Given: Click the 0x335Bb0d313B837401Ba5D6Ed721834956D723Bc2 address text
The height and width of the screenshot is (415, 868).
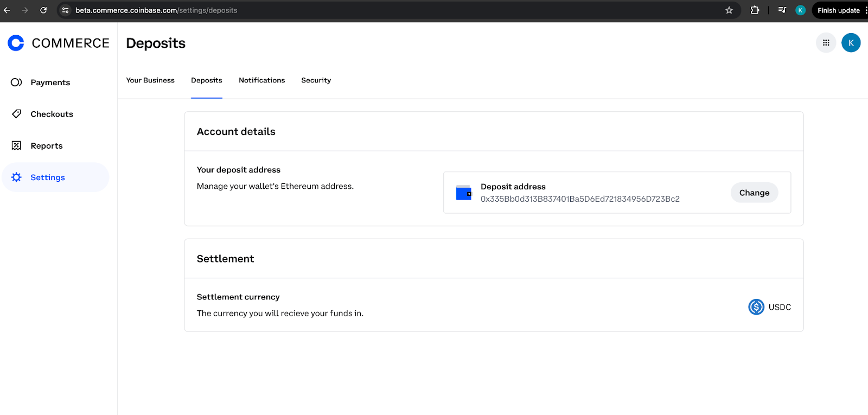Looking at the screenshot, I should [x=580, y=199].
